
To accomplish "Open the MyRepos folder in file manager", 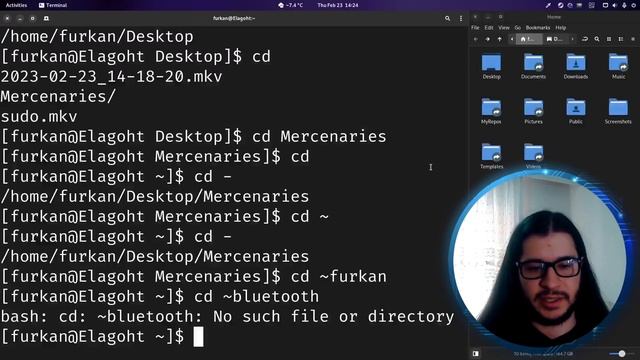I will click(491, 111).
